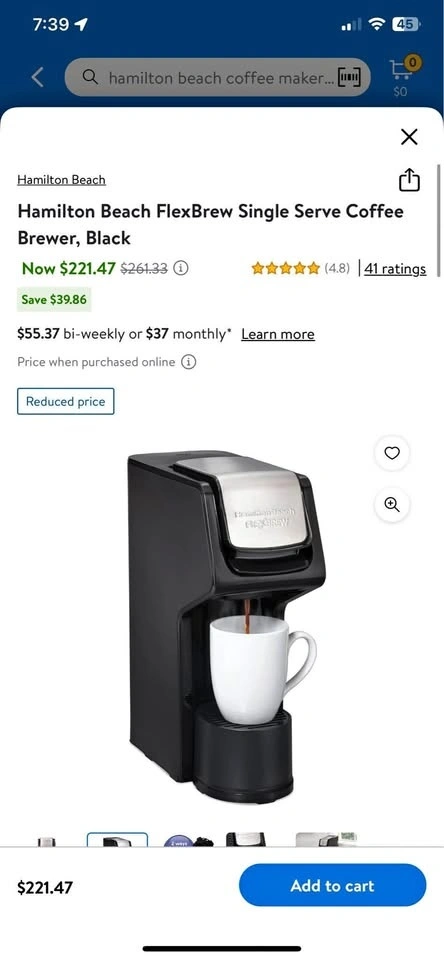This screenshot has height=960, width=444.
Task: Open the Hamilton Beach brand link
Action: coord(61,180)
